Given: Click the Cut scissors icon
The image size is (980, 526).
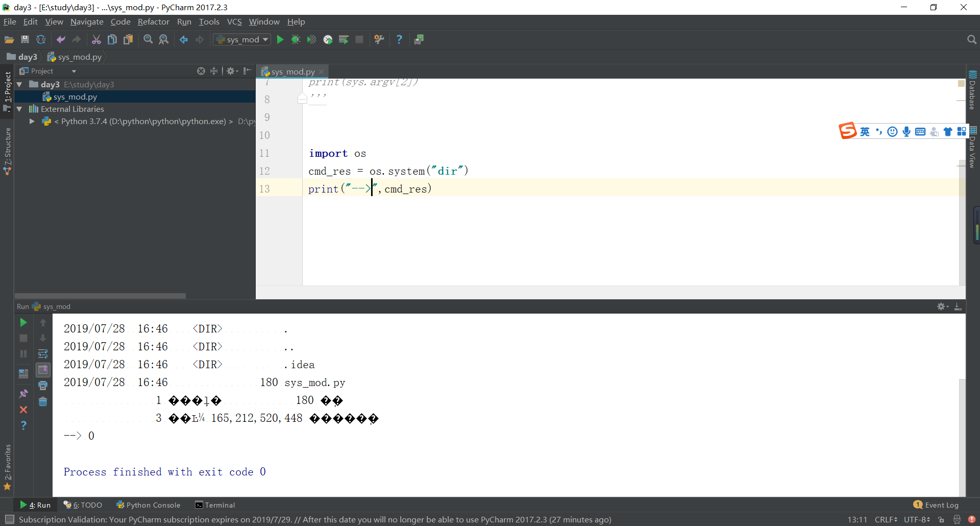Looking at the screenshot, I should tap(96, 39).
